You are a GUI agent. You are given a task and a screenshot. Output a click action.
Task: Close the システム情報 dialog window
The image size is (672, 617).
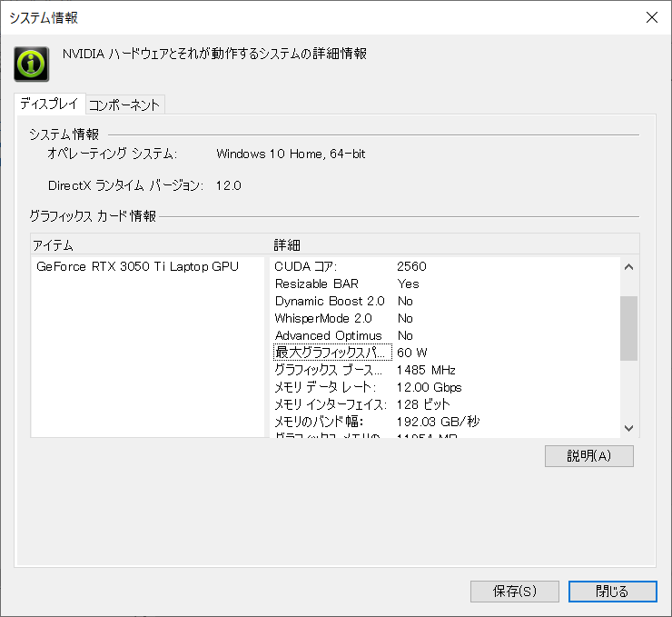click(652, 17)
